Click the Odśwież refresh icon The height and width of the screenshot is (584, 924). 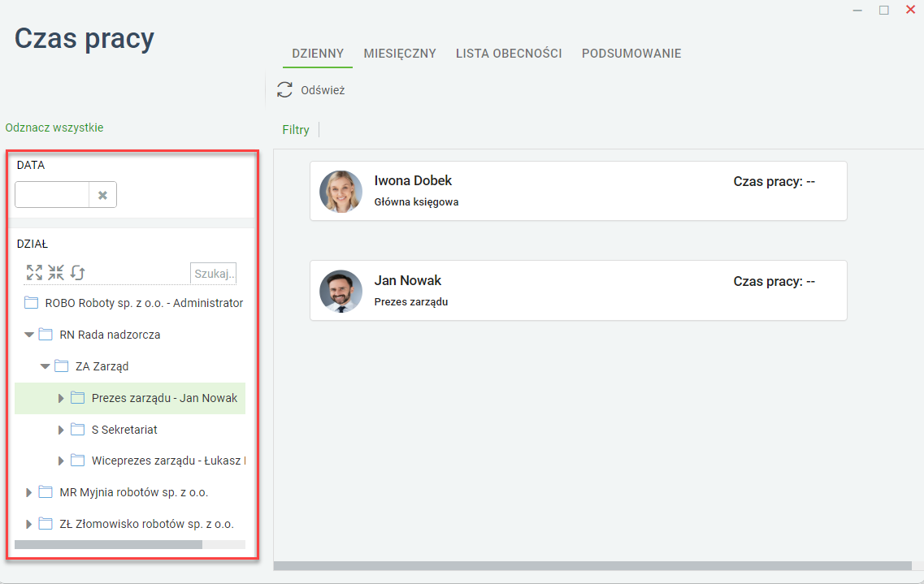(x=284, y=89)
